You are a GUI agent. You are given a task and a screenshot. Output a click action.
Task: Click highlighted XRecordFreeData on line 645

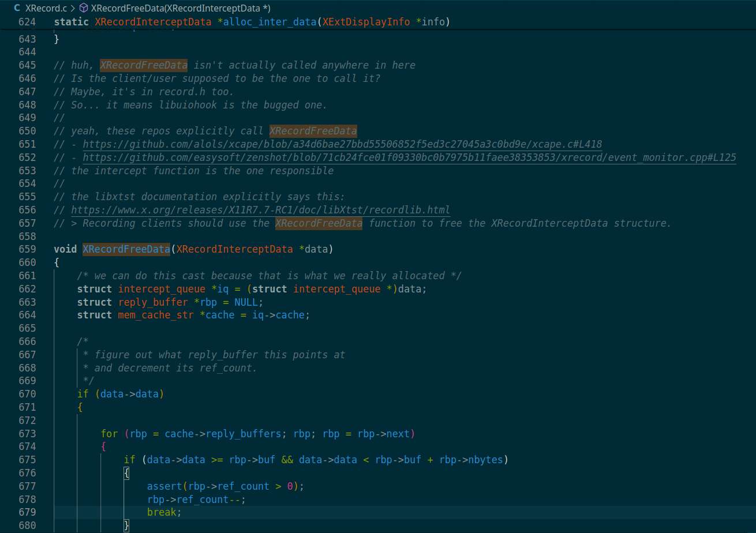click(x=144, y=65)
